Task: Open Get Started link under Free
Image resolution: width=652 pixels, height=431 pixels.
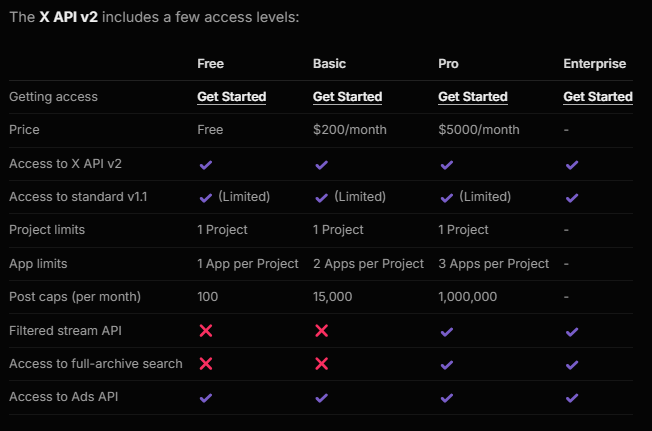Action: point(232,97)
